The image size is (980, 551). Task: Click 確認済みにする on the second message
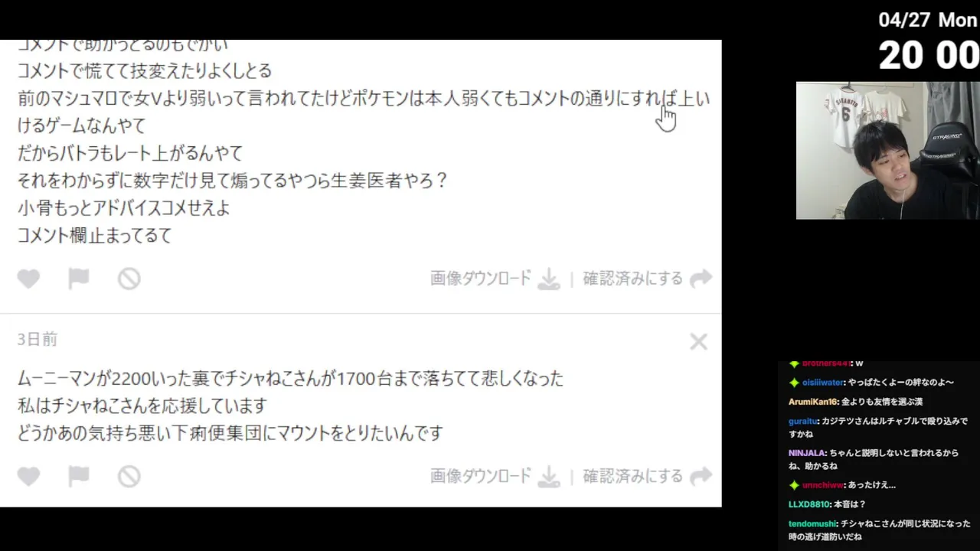pyautogui.click(x=632, y=476)
